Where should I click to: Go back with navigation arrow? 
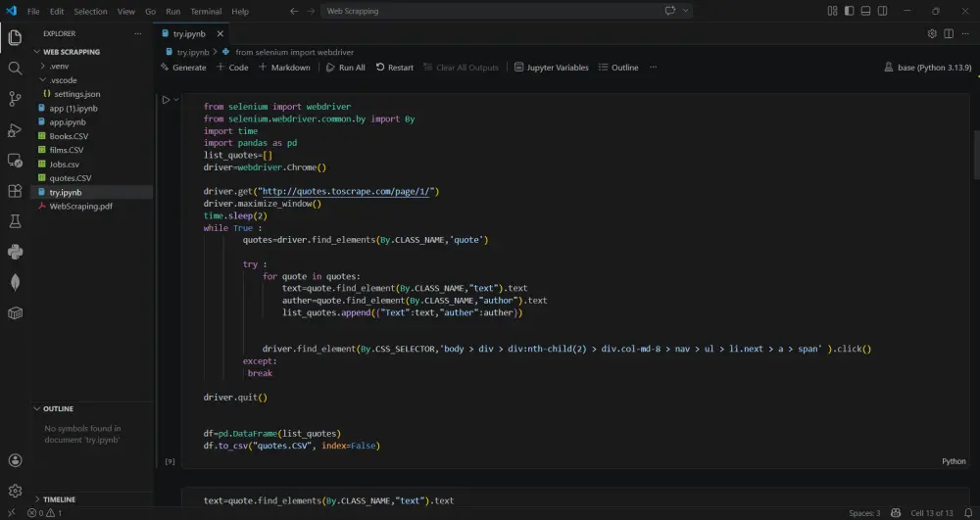[294, 11]
